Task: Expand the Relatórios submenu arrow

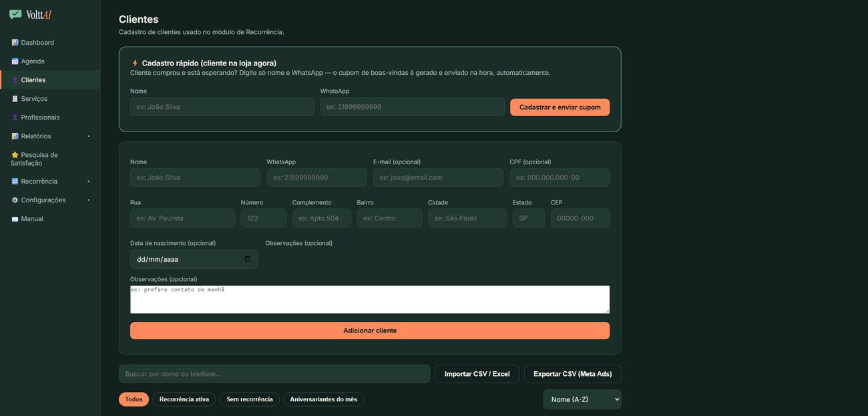Action: (x=88, y=136)
